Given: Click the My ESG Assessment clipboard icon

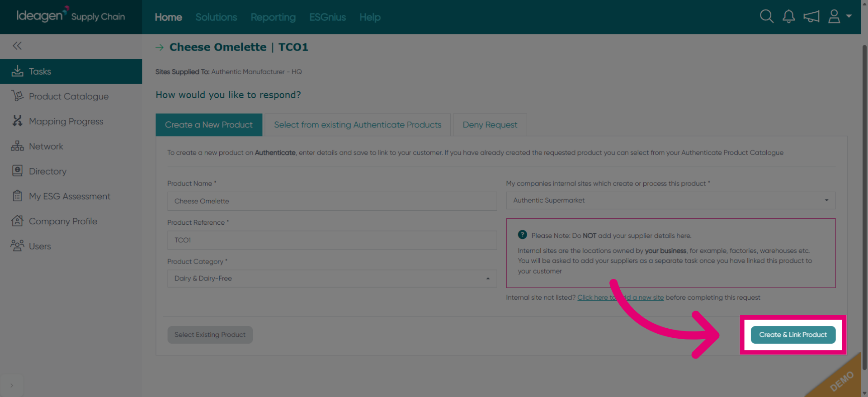Looking at the screenshot, I should [x=17, y=196].
